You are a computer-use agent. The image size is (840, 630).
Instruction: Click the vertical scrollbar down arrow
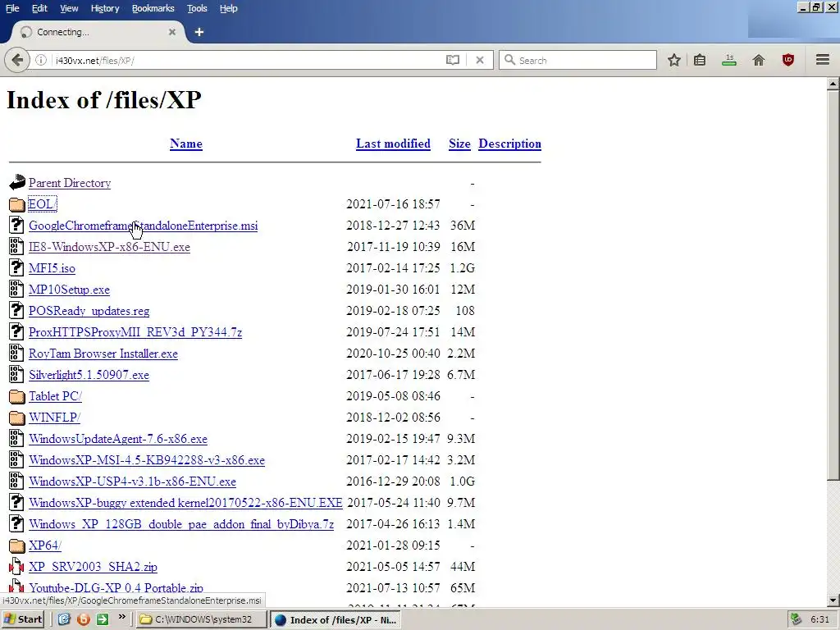[x=833, y=600]
